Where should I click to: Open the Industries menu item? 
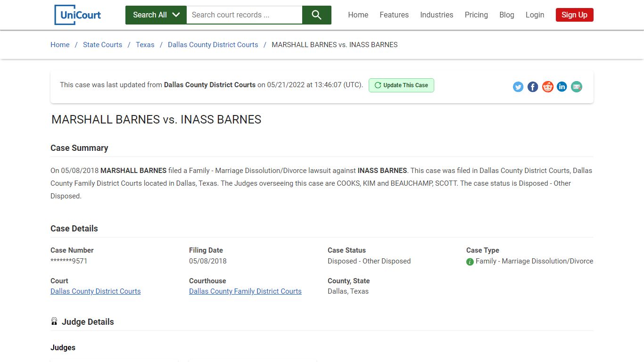437,15
